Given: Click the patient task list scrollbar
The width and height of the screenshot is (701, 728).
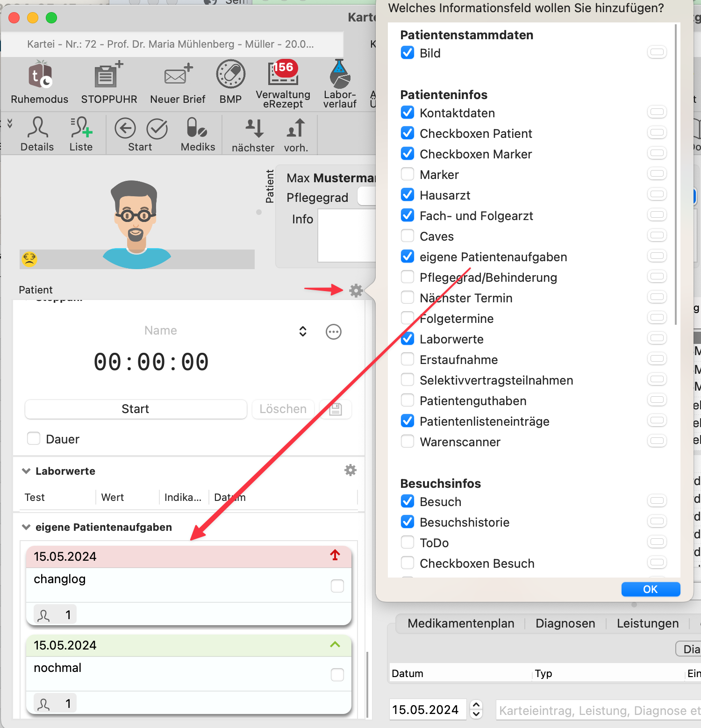Looking at the screenshot, I should (367, 684).
